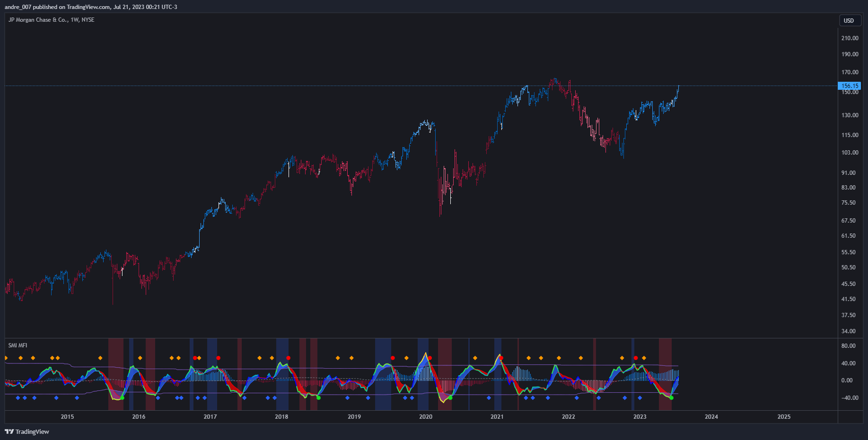Click the 0.00 indicator scale label
868x440 pixels.
847,380
